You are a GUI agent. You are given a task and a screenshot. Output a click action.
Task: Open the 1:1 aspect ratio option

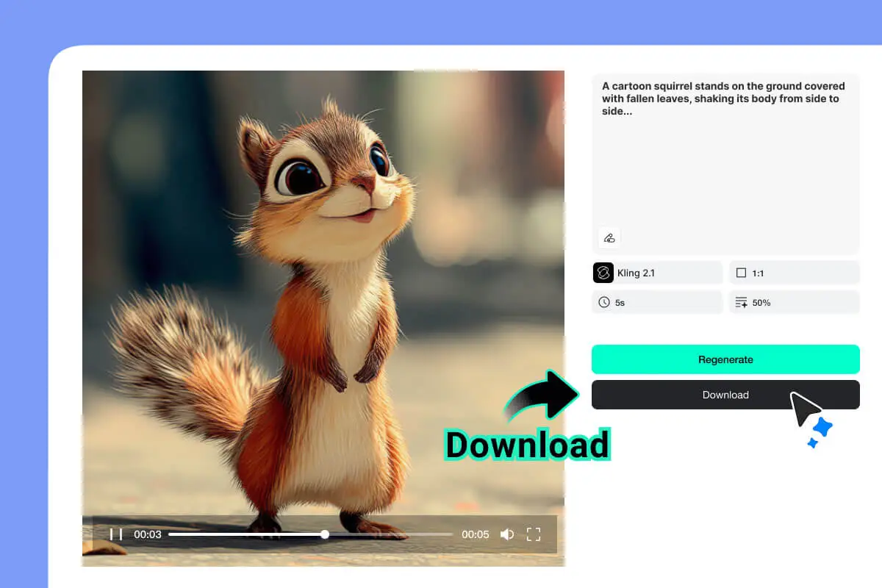[794, 273]
